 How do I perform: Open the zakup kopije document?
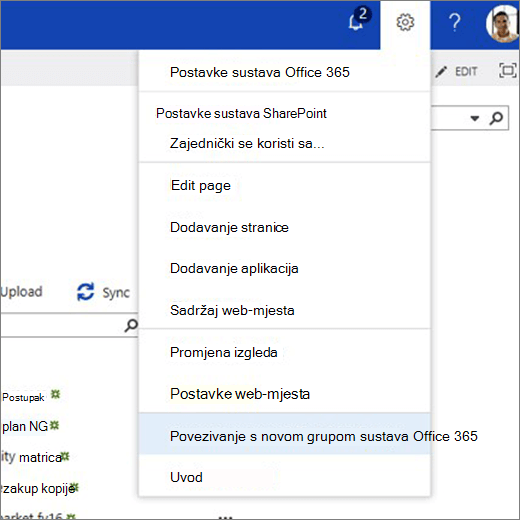pyautogui.click(x=38, y=488)
